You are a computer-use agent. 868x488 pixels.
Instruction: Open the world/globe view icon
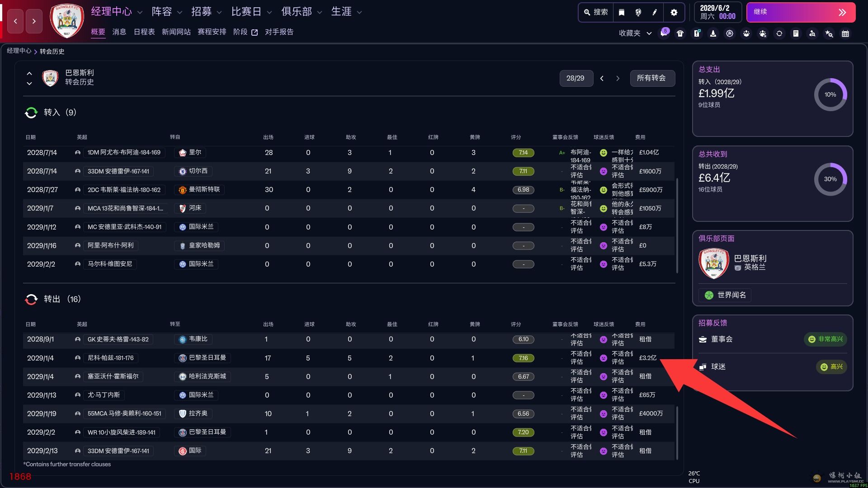coord(638,12)
